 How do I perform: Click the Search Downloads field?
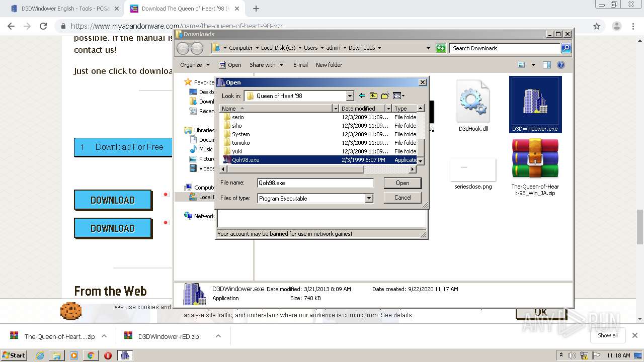(505, 48)
